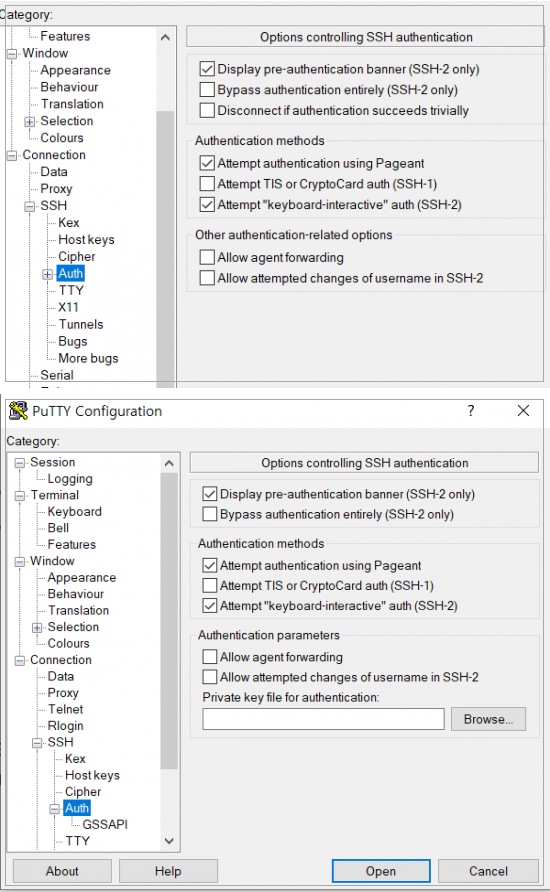This screenshot has height=892, width=550.
Task: Select Keyboard under Terminal
Action: pos(75,511)
